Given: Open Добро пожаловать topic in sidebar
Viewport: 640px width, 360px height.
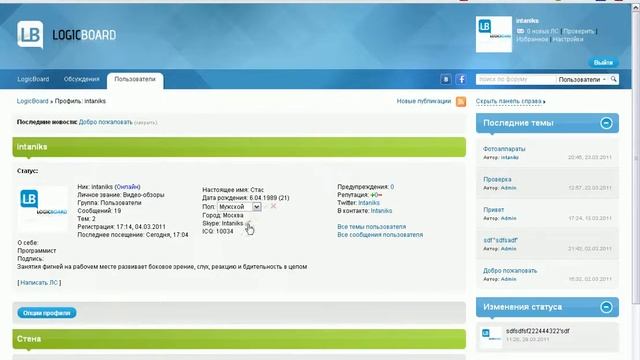Looking at the screenshot, I should point(510,271).
